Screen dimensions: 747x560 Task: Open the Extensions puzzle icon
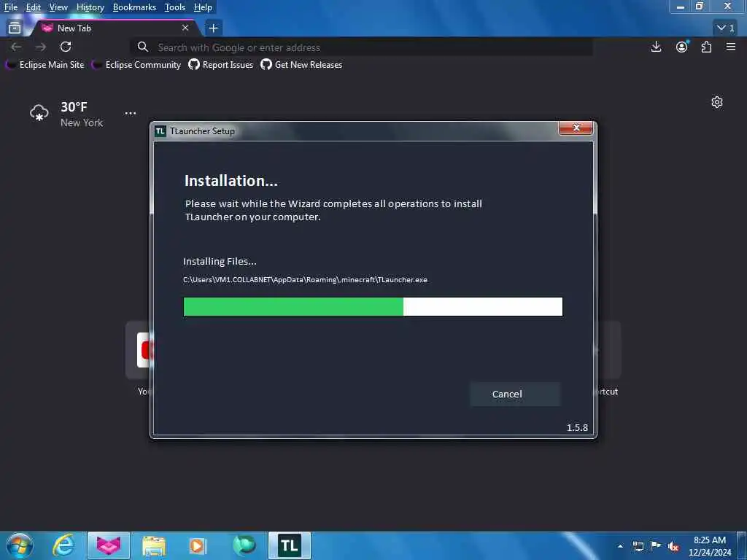pyautogui.click(x=706, y=47)
